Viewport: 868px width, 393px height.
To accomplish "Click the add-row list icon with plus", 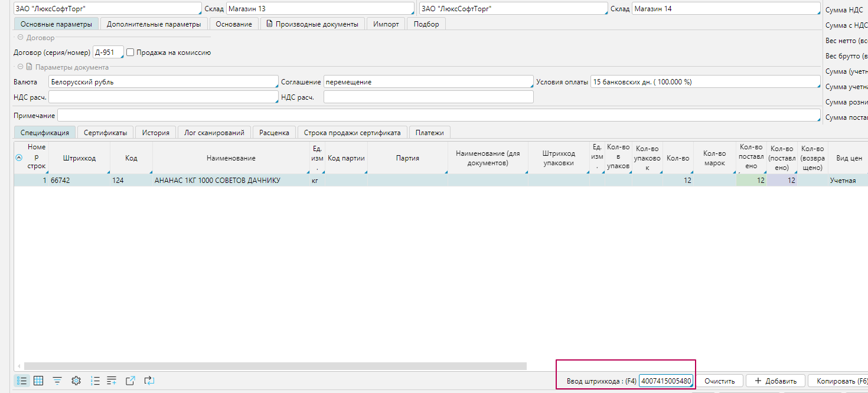I will point(112,381).
